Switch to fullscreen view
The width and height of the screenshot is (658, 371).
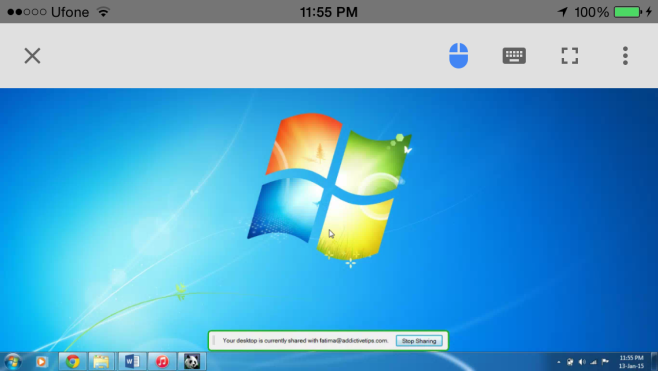click(x=570, y=56)
